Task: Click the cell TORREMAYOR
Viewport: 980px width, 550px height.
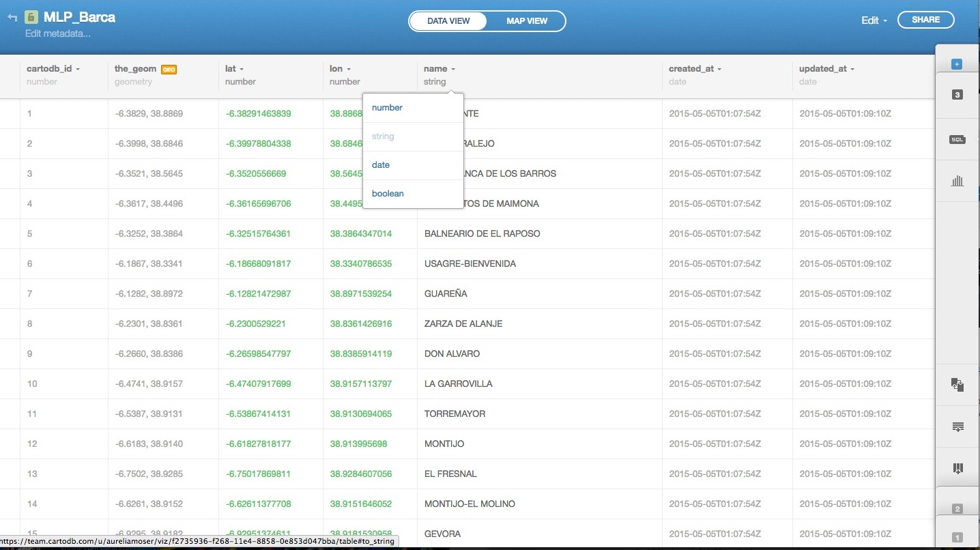Action: click(x=455, y=414)
